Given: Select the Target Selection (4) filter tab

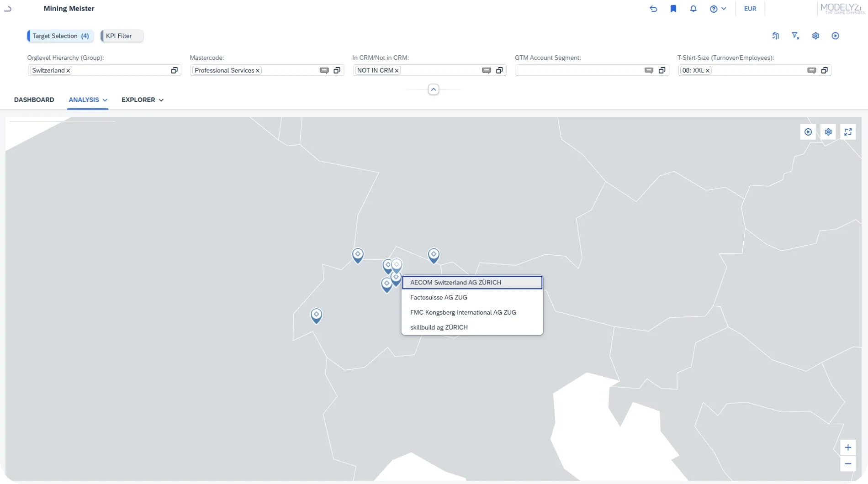Looking at the screenshot, I should tap(61, 36).
